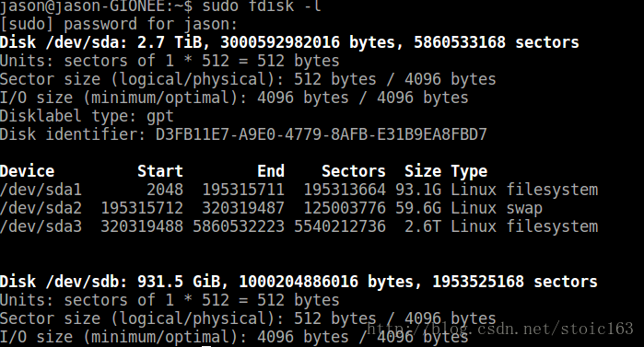Viewport: 644px width, 347px height.
Task: Click the 2.6T size value
Action: [423, 226]
